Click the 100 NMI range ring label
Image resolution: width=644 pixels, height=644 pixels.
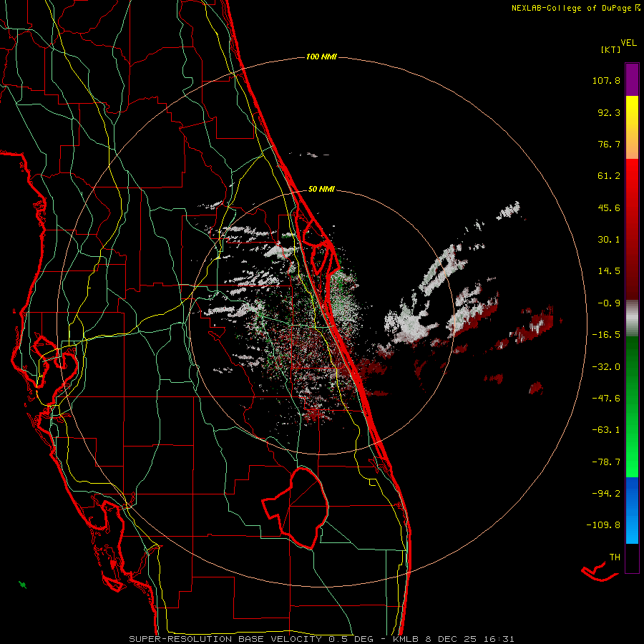(321, 57)
